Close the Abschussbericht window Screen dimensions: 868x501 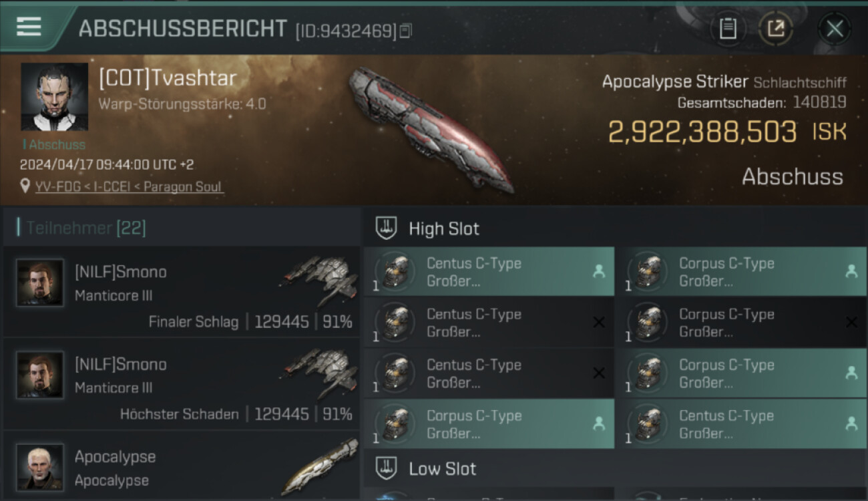[x=834, y=29]
